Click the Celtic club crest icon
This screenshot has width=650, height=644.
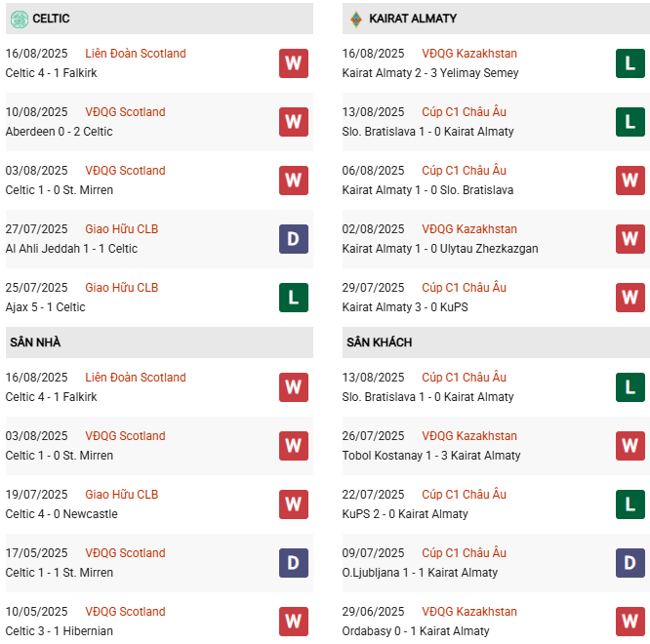pos(19,19)
